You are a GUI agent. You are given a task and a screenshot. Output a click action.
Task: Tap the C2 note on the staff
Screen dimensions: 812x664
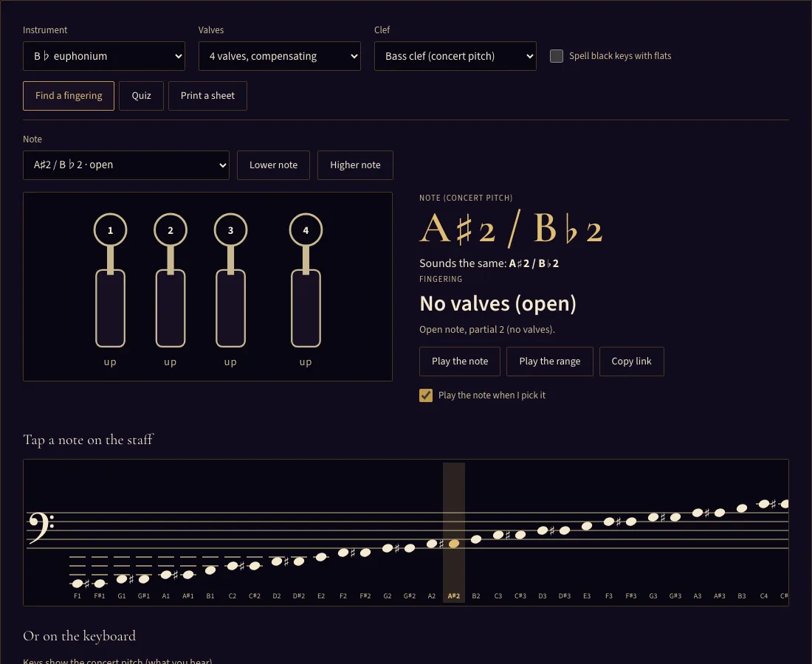233,566
